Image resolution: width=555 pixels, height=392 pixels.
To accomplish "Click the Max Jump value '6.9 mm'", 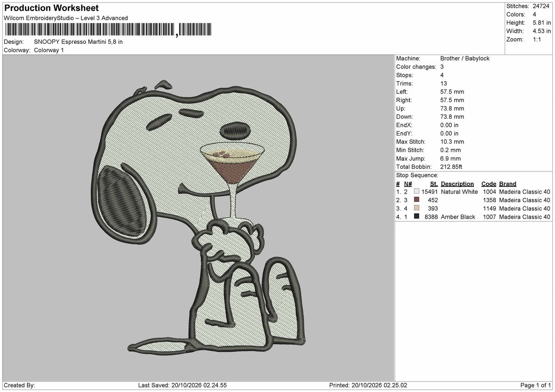I will (450, 158).
